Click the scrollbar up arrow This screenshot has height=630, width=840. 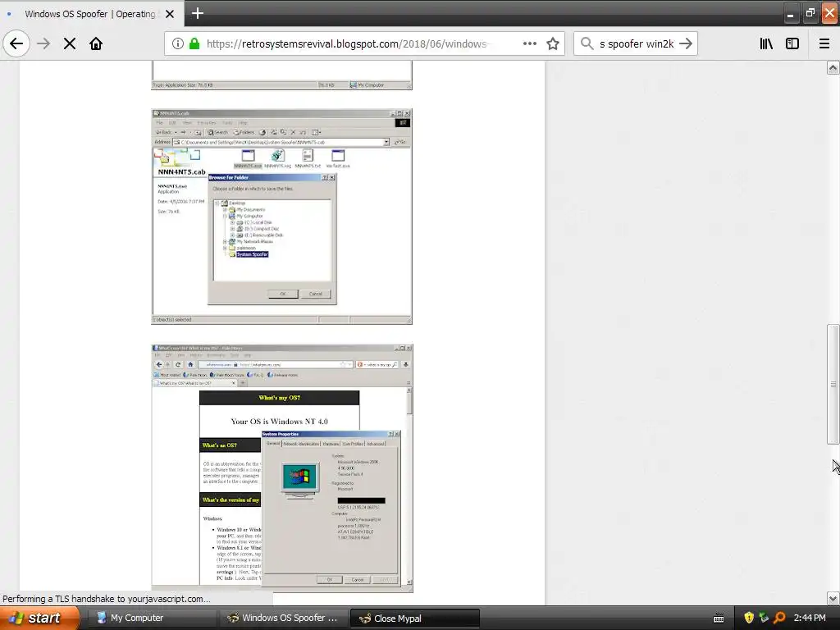pos(833,67)
